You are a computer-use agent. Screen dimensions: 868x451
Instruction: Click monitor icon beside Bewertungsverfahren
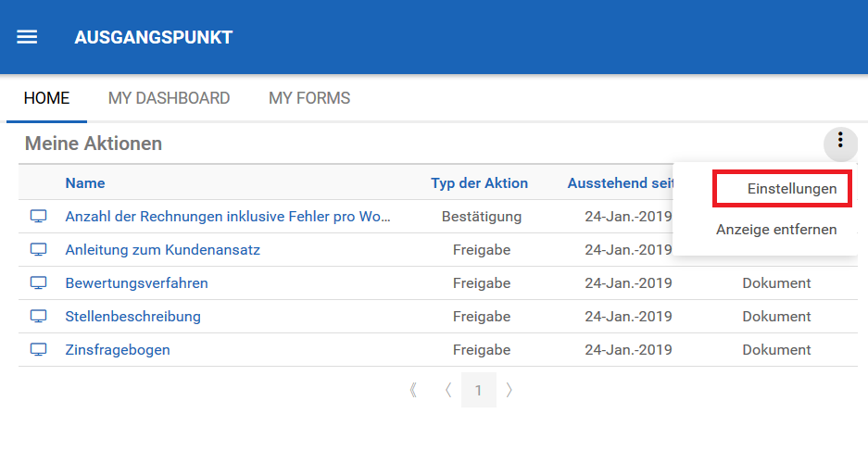38,283
